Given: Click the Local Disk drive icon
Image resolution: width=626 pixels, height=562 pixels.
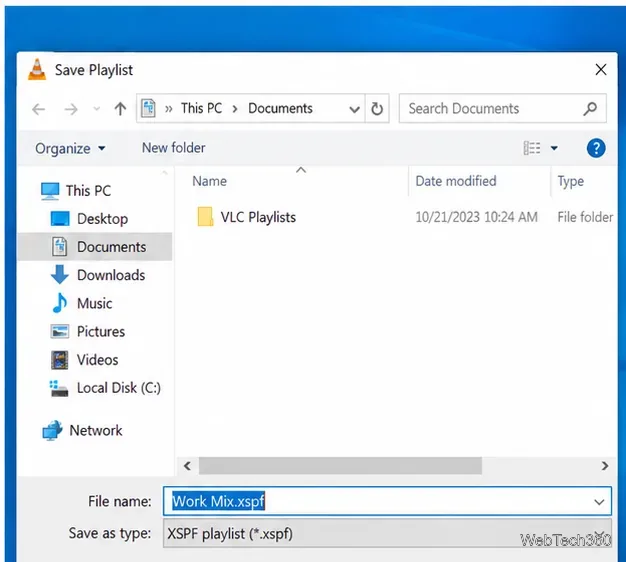Looking at the screenshot, I should [59, 388].
